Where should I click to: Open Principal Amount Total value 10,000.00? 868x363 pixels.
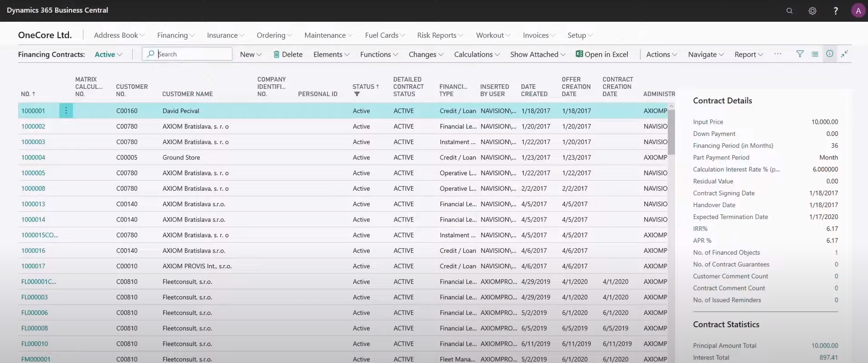825,345
